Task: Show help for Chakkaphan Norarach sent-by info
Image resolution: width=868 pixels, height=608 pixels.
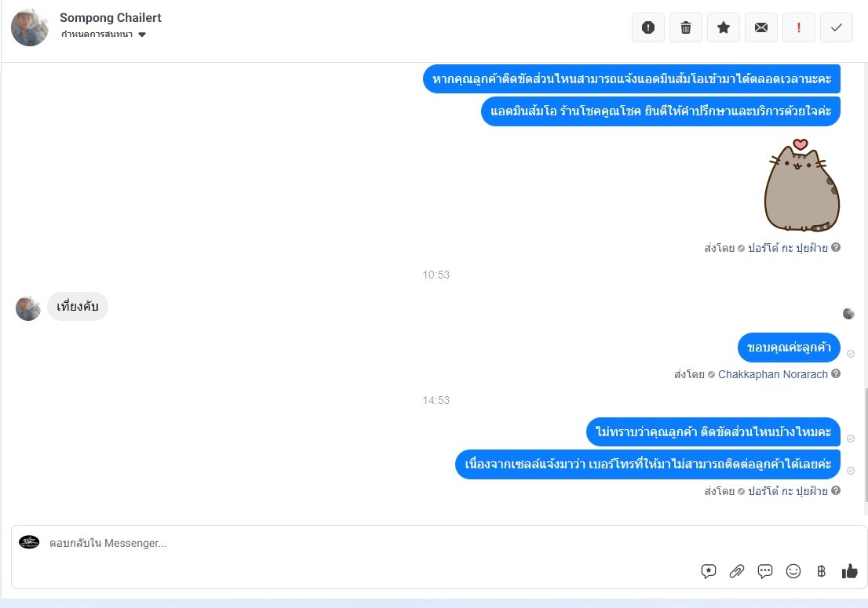Action: [x=836, y=374]
